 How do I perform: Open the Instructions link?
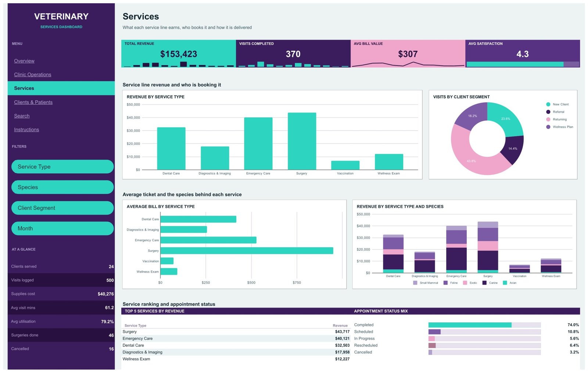(x=26, y=129)
